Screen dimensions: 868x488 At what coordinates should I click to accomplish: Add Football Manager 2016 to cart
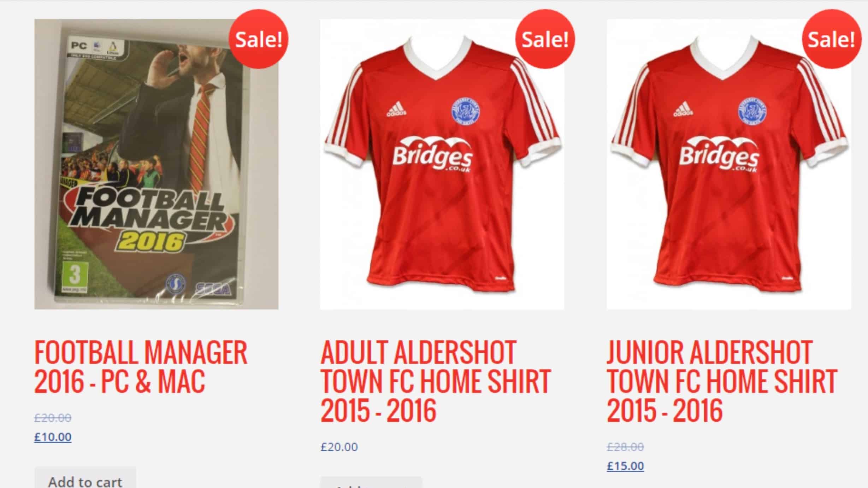85,479
